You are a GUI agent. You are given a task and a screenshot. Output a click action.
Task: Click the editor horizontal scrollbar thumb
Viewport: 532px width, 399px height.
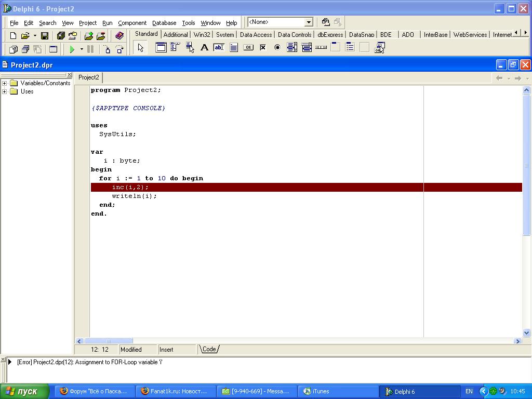pos(108,341)
